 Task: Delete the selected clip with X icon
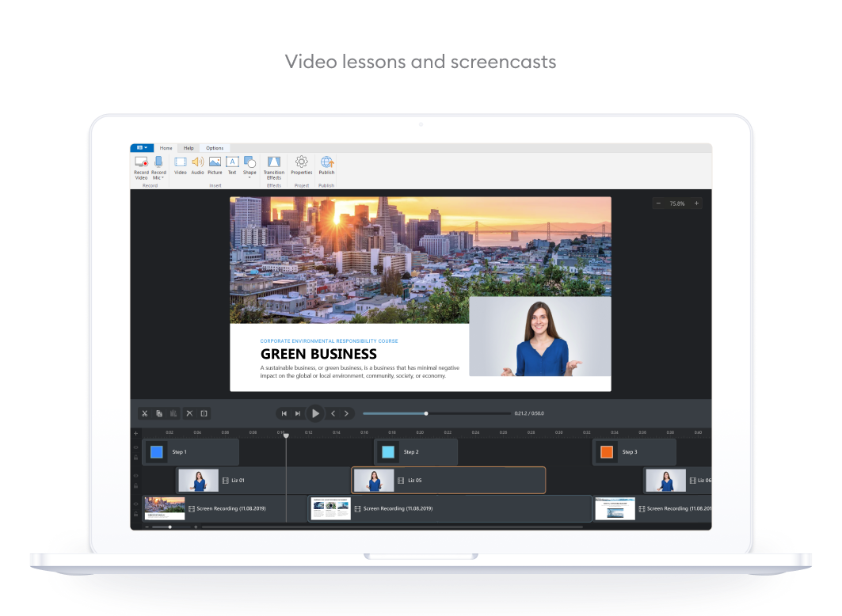click(x=189, y=413)
